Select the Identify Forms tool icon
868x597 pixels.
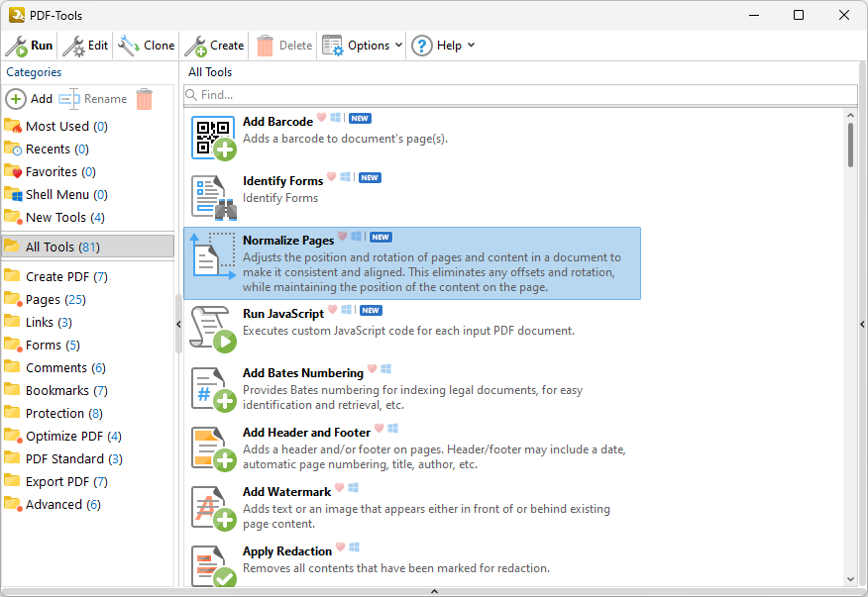coord(213,196)
